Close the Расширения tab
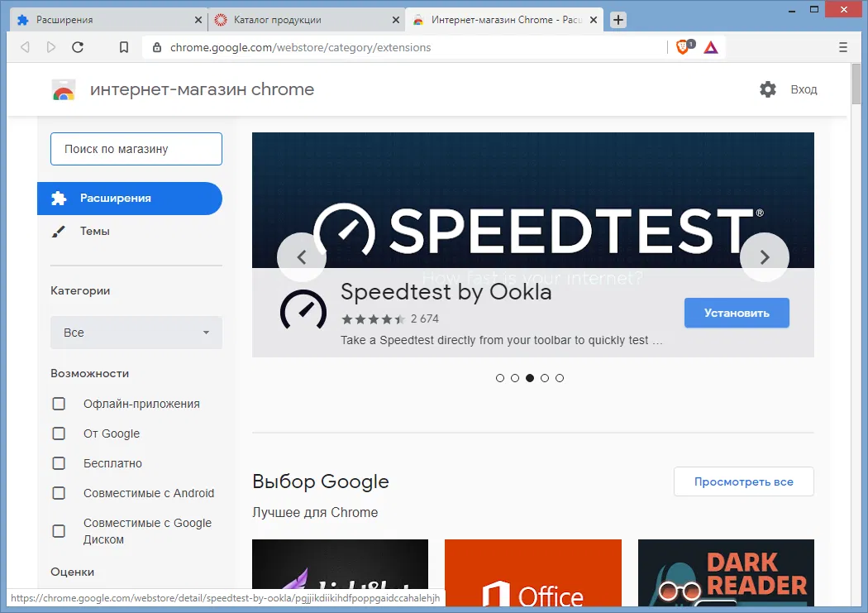The width and height of the screenshot is (868, 613). 198,20
